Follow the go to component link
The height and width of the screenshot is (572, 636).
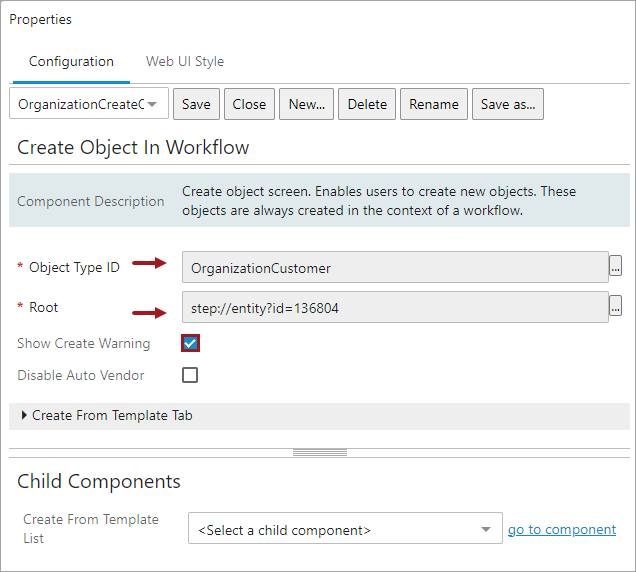tap(562, 530)
